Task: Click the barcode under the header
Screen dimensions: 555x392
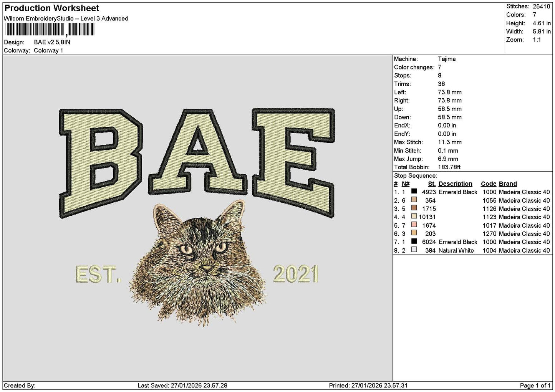Action: (x=50, y=30)
